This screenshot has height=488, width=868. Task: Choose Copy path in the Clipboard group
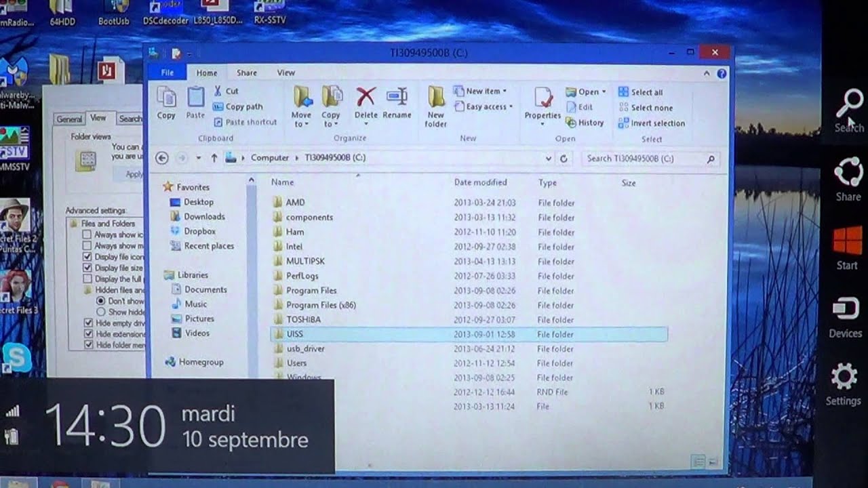237,106
